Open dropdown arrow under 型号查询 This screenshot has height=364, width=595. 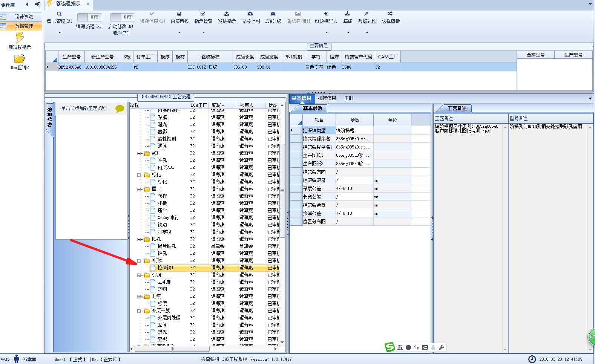[x=60, y=33]
